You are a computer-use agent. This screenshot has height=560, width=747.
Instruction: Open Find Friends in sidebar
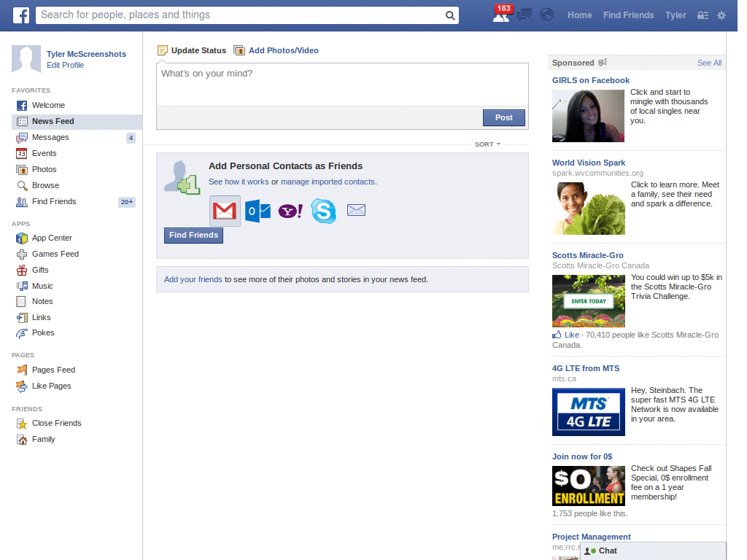pos(54,201)
